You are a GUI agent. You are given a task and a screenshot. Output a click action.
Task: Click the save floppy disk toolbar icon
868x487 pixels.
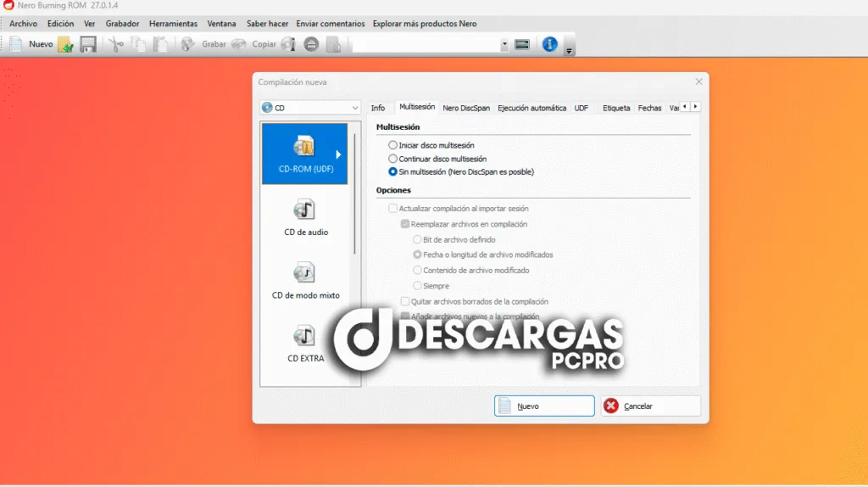(88, 44)
